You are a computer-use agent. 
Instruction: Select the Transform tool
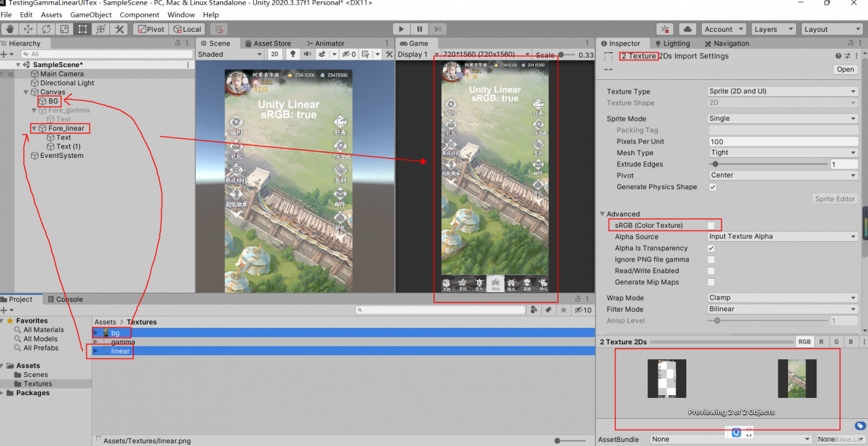[x=101, y=29]
